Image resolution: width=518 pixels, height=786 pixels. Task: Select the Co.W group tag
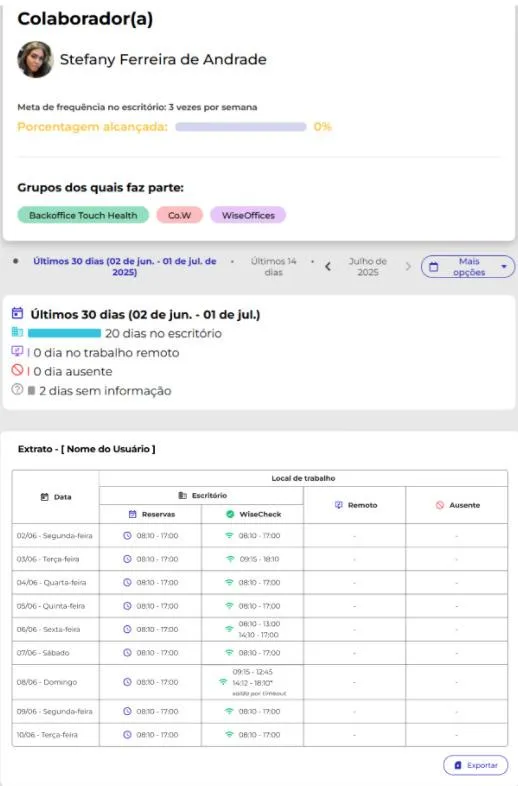pos(180,215)
